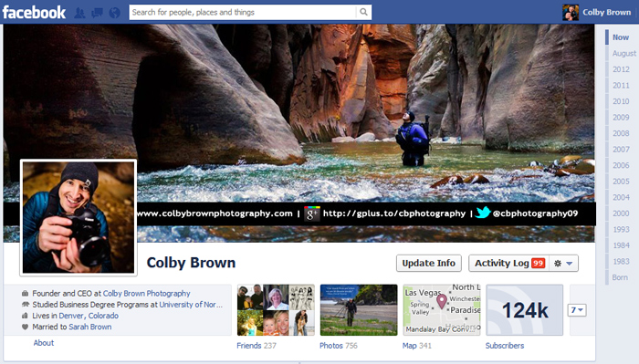Click the gplus.to/cbphotography cover text

[x=394, y=213]
